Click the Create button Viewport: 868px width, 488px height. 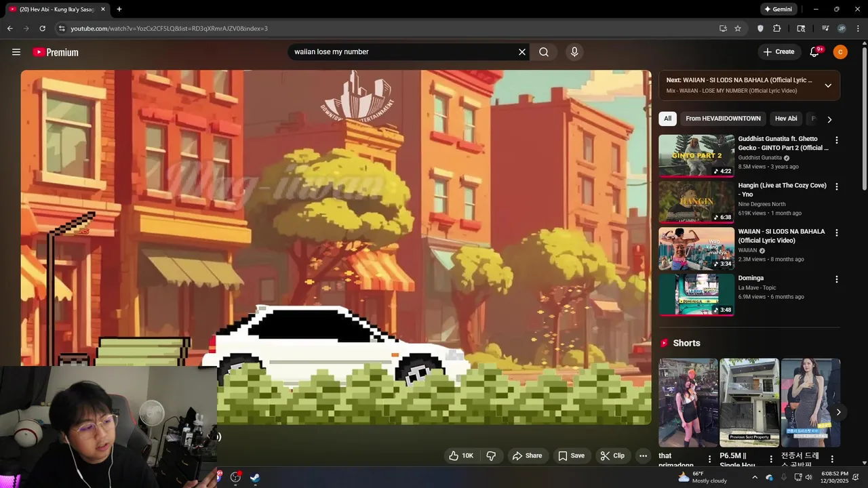click(x=778, y=52)
